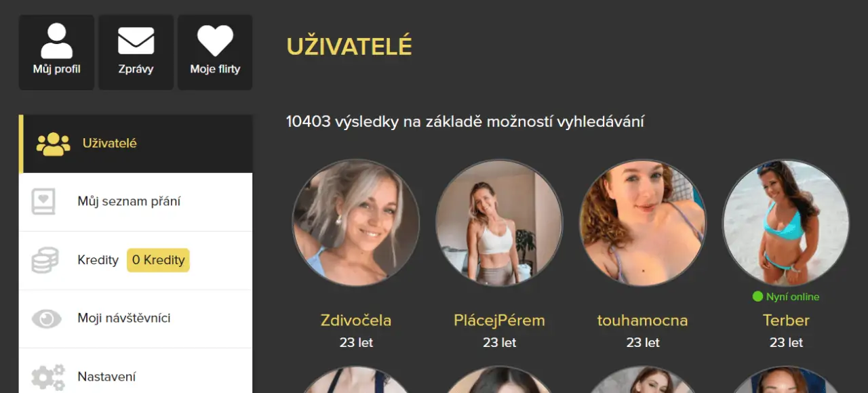Viewport: 868px width, 393px height.
Task: Open the Zprávy envelope icon
Action: 136,41
